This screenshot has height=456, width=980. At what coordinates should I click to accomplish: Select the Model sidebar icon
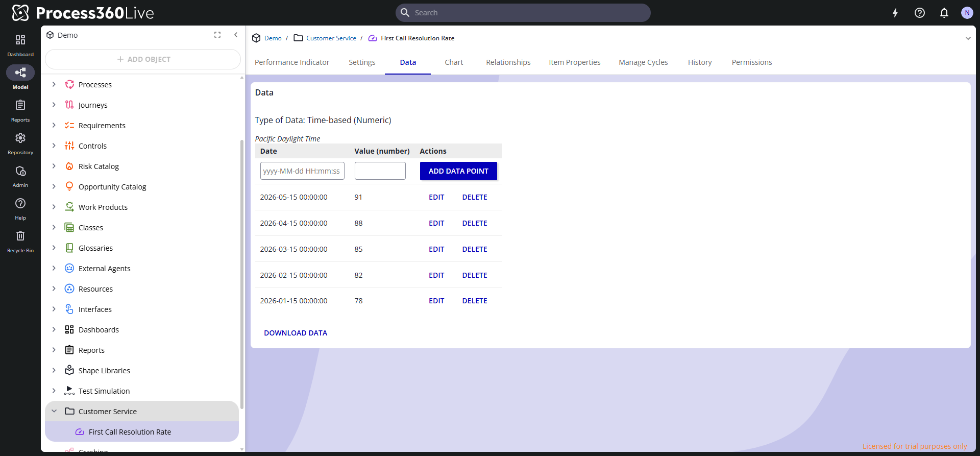20,78
